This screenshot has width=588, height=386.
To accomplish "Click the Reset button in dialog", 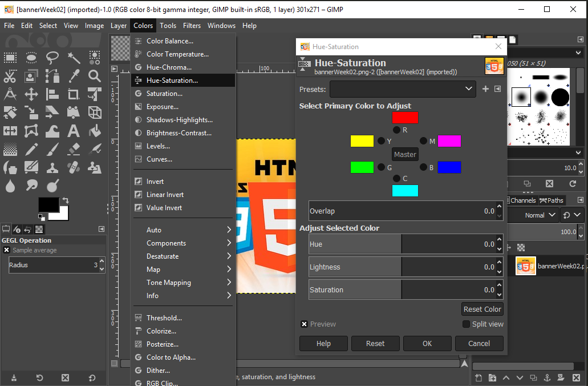I will click(375, 343).
